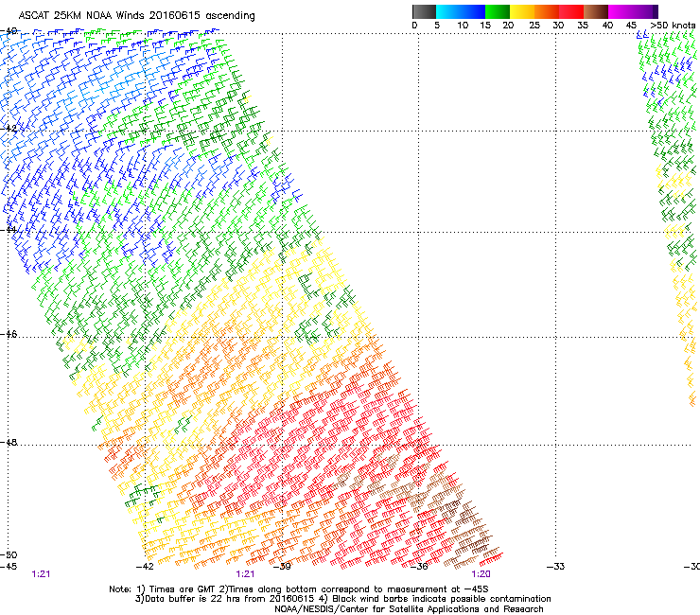Click the red 30-35 knots legend color
The width and height of the screenshot is (700, 615).
coord(571,11)
